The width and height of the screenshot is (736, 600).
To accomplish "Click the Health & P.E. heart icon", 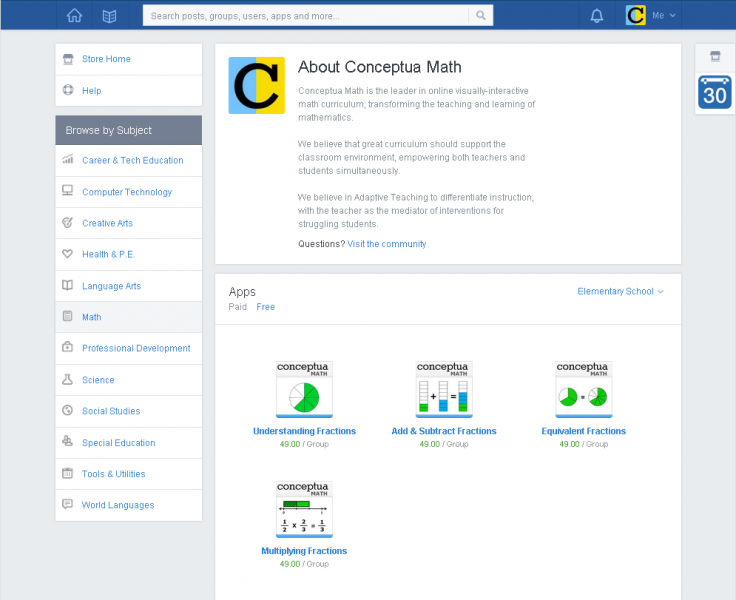I will [x=68, y=254].
